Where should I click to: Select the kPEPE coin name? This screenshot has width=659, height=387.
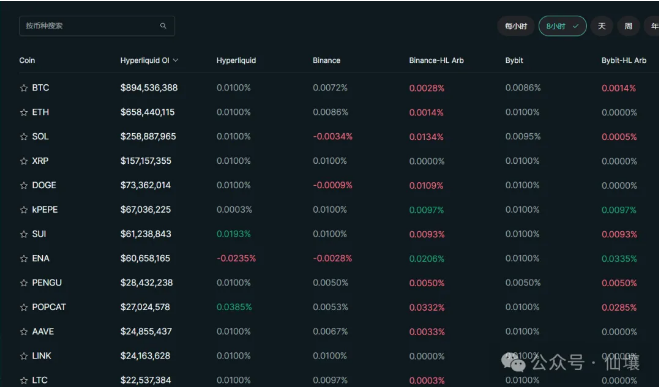[x=45, y=210]
